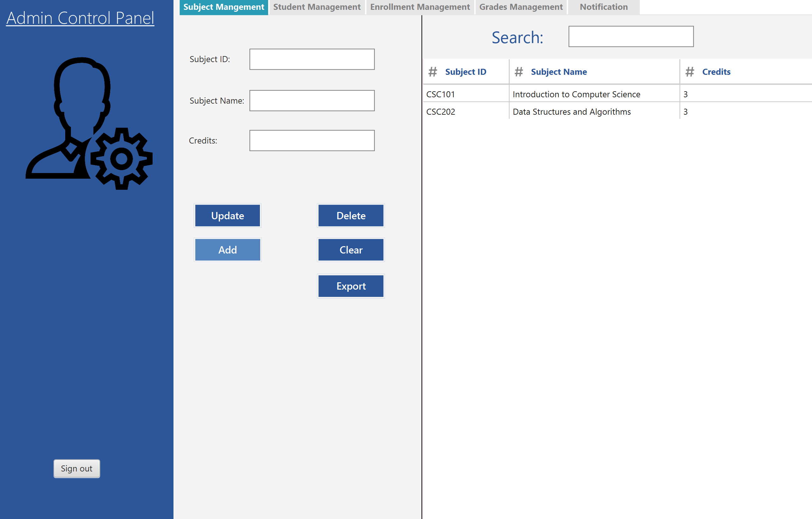Click the hash icon beside Subject Name header

pos(519,72)
